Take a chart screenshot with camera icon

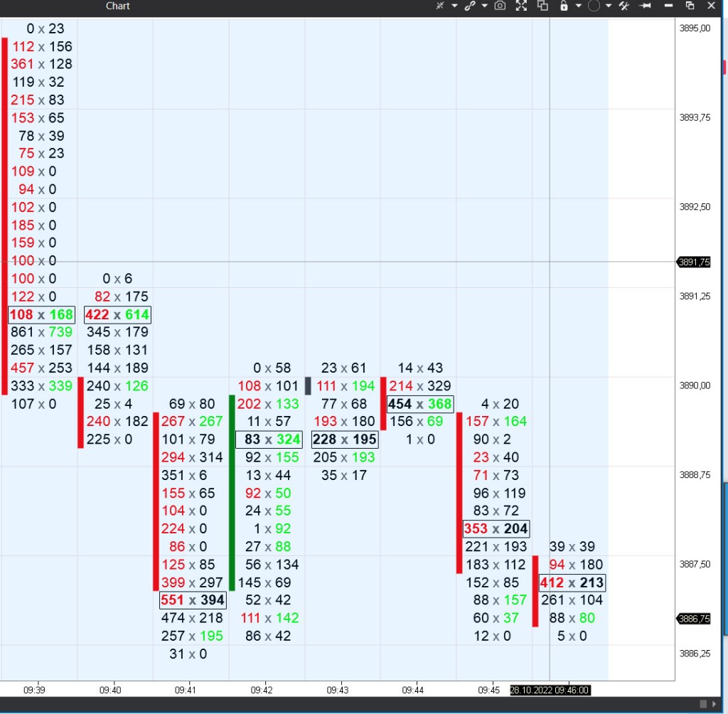point(500,6)
